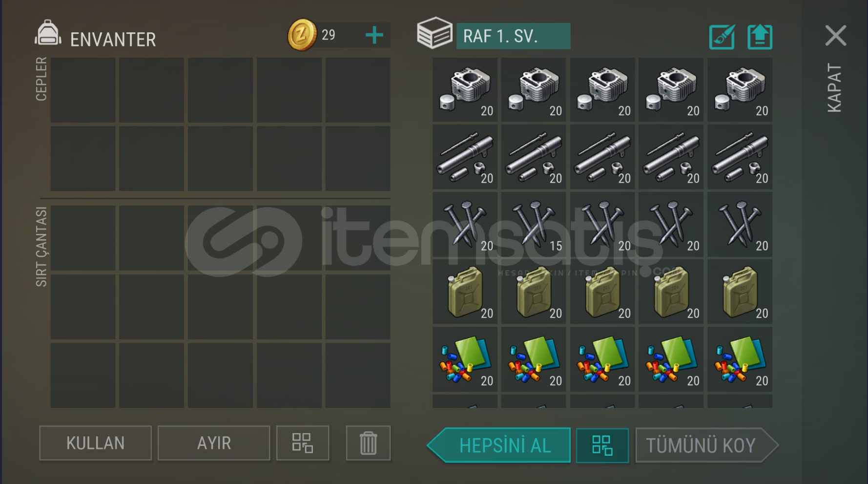Click the AYIR button
Viewport: 868px width, 484px height.
click(214, 443)
